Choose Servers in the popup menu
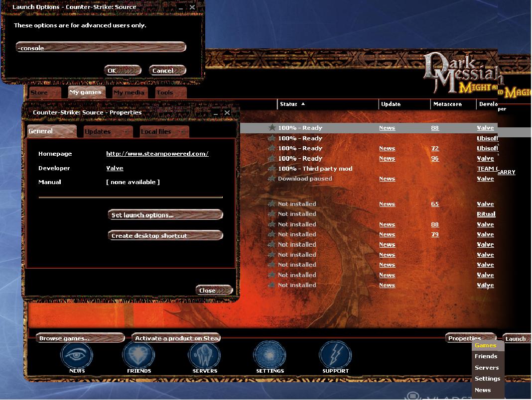Screen dimensions: 532x400 pyautogui.click(x=487, y=368)
